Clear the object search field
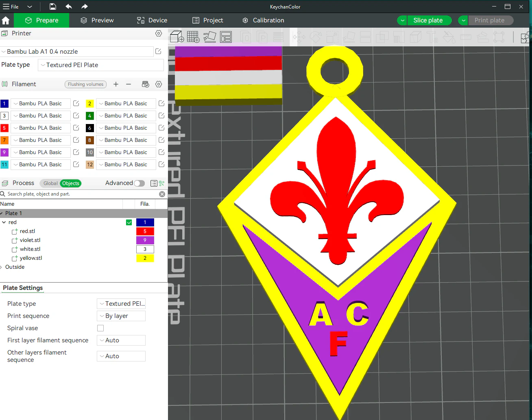Screen dimensions: 532x420 [162, 194]
